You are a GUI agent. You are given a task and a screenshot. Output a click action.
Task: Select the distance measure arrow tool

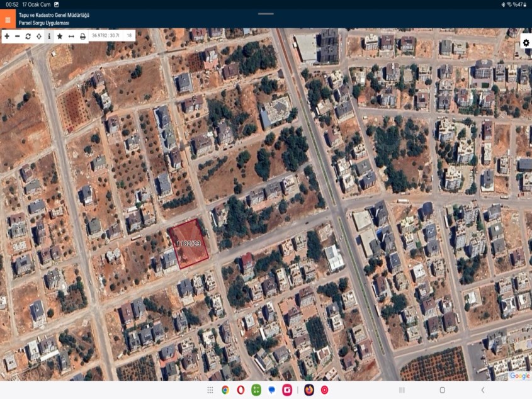click(71, 37)
